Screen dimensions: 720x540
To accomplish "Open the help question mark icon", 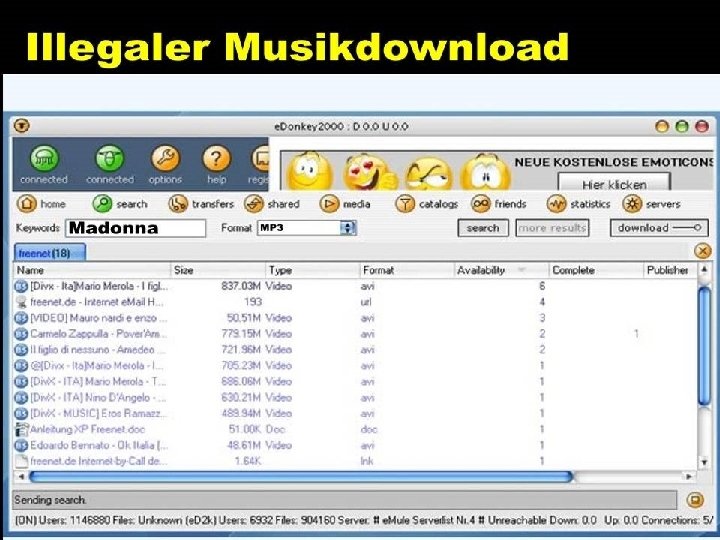I will [x=216, y=158].
